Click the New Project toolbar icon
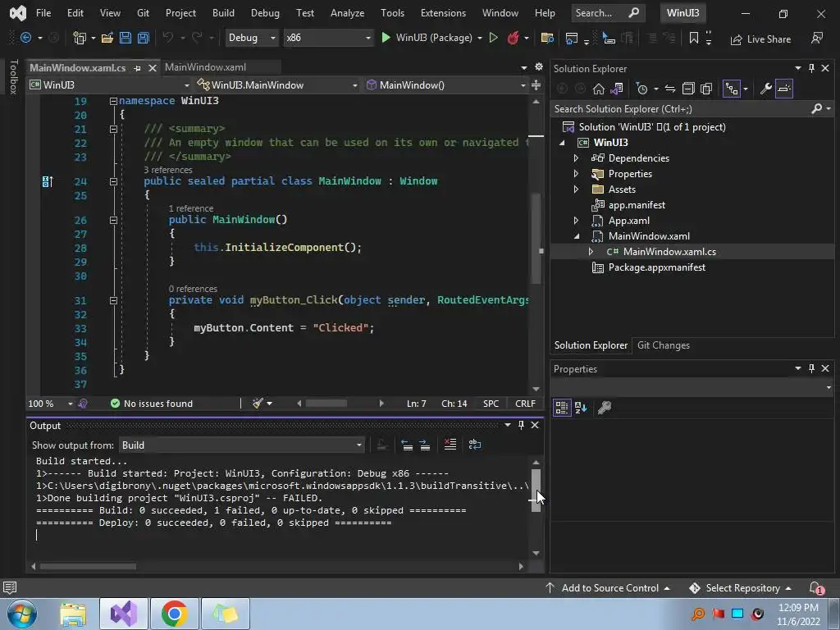840x630 pixels. (80, 38)
